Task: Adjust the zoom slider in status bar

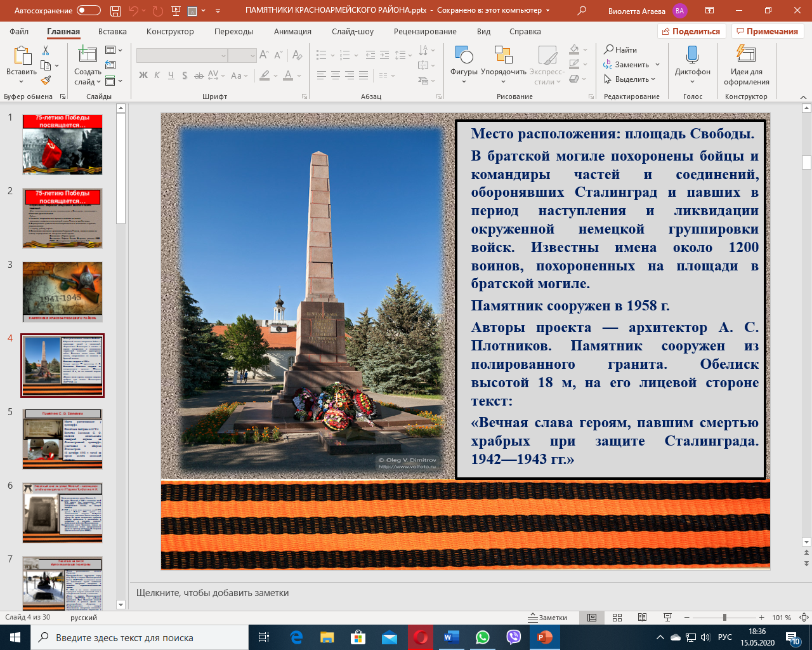Action: click(x=724, y=618)
